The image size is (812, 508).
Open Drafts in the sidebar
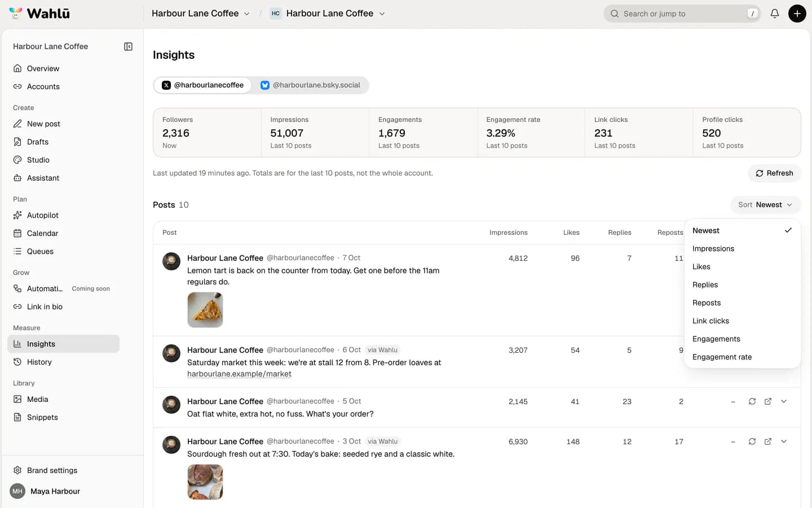(x=63, y=142)
